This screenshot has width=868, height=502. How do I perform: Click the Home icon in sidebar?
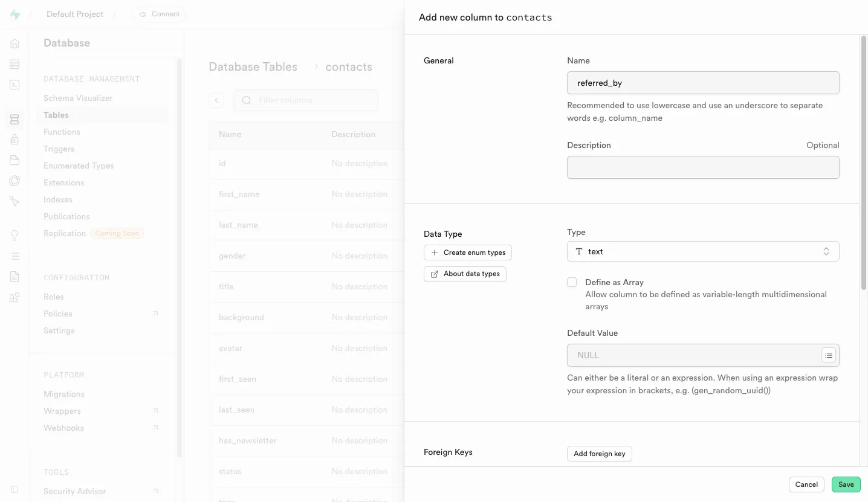click(x=15, y=43)
